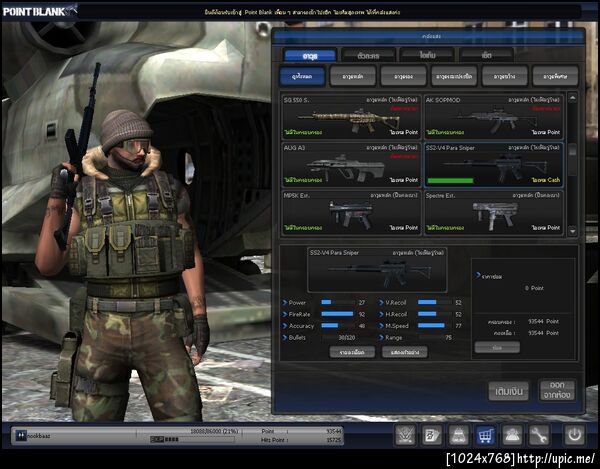Select the SG 550 S. weapon card

(x=351, y=117)
